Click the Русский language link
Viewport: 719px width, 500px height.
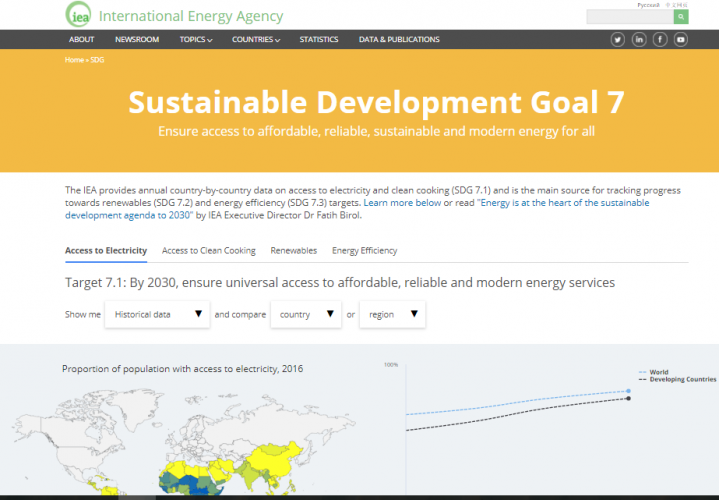point(648,5)
